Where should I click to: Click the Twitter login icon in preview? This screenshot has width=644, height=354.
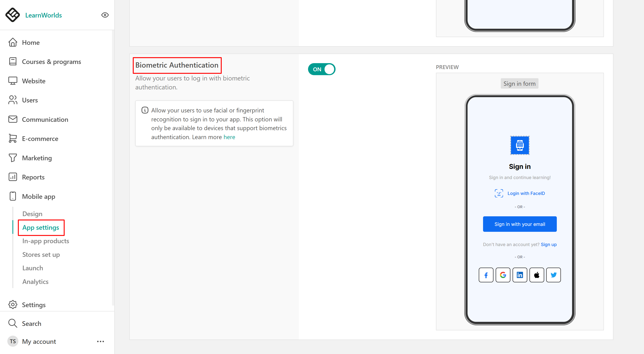click(553, 275)
